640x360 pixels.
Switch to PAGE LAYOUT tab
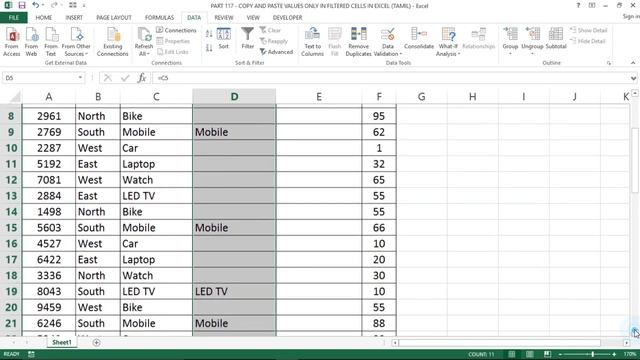114,18
